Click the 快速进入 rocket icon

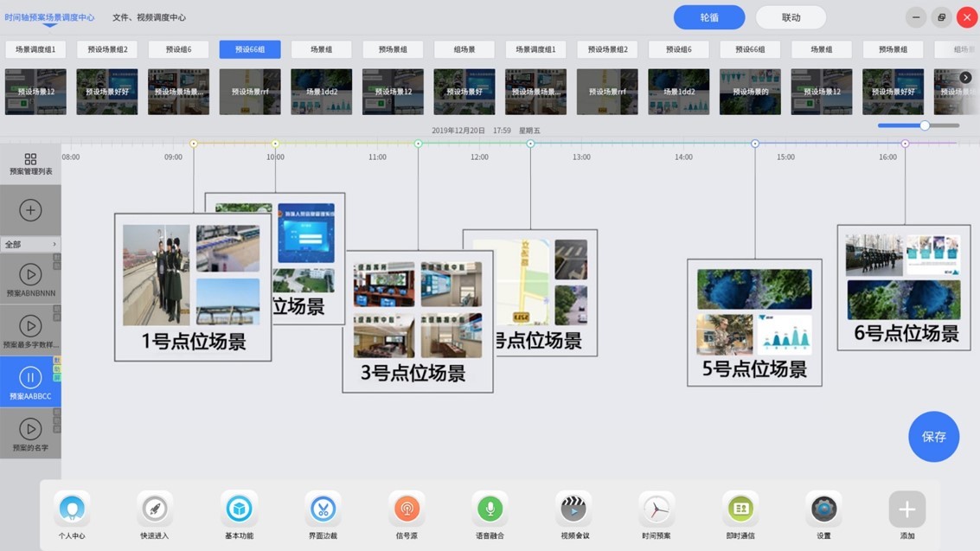155,508
